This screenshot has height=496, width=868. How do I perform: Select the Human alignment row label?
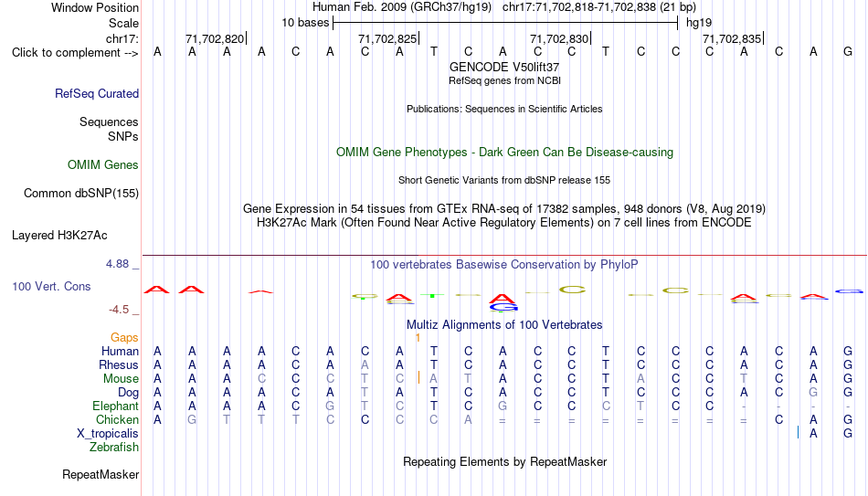(120, 352)
